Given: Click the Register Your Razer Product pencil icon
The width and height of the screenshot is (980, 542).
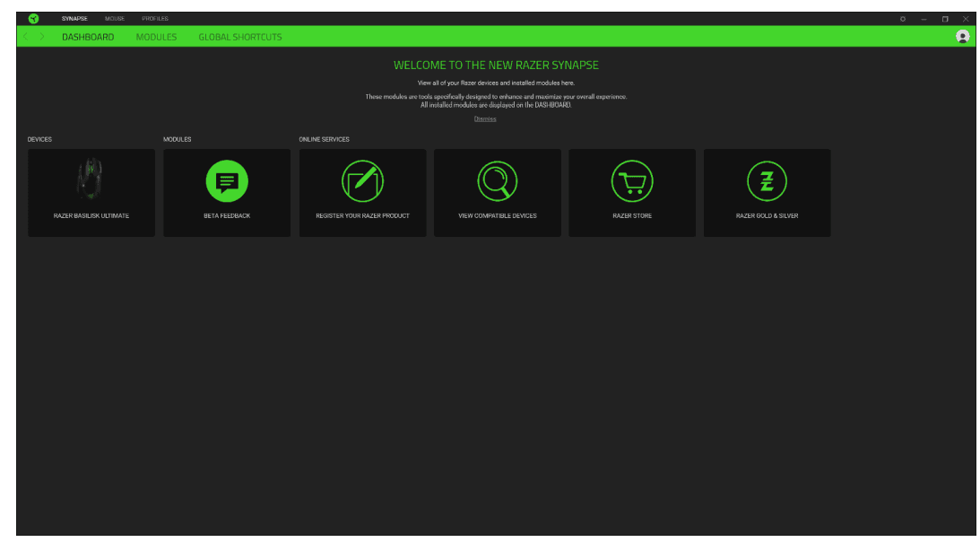Looking at the screenshot, I should (362, 179).
